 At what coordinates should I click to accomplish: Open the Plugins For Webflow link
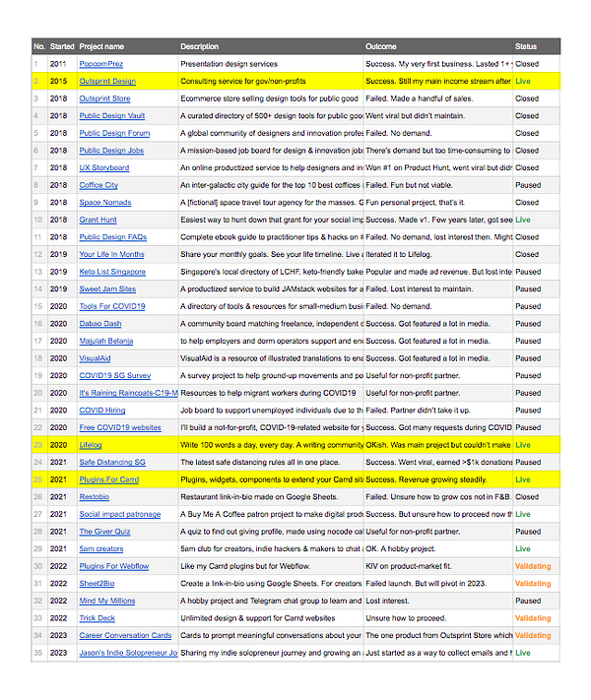[x=114, y=566]
